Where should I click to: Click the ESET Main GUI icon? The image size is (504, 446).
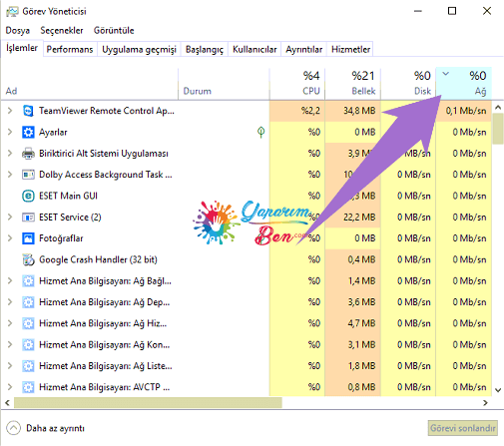pyautogui.click(x=28, y=196)
